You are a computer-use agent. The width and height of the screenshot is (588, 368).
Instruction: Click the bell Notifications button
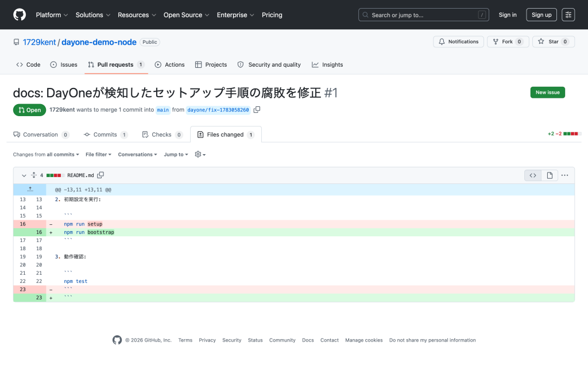coord(458,41)
